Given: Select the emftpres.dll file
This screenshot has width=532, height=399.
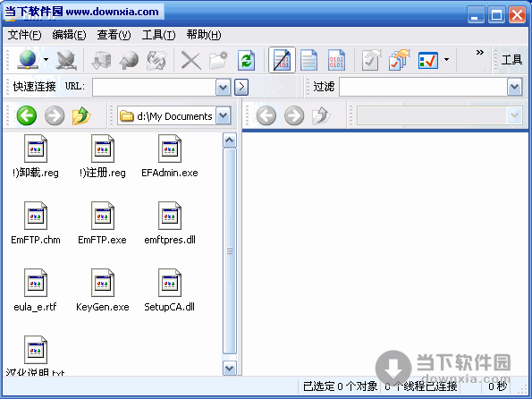Looking at the screenshot, I should [170, 224].
